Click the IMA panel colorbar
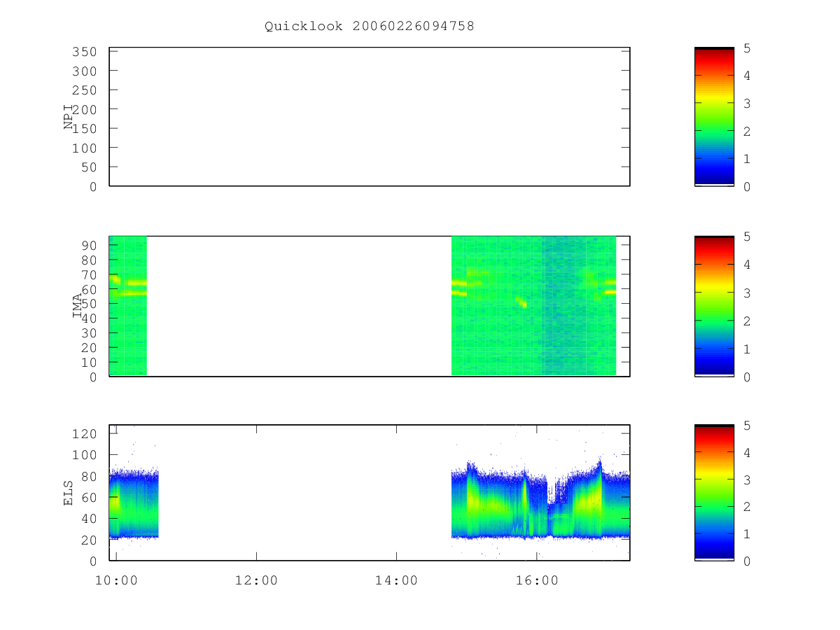Screen dimensions: 840x630 (714, 306)
